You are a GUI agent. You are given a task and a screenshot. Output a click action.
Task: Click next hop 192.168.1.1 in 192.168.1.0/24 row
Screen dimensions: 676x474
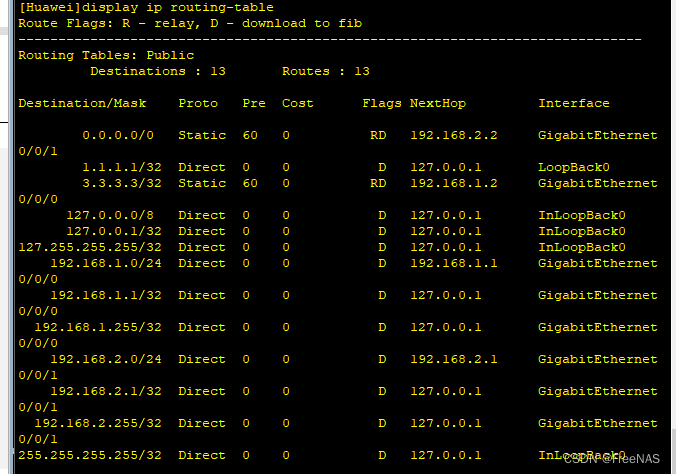tap(454, 263)
